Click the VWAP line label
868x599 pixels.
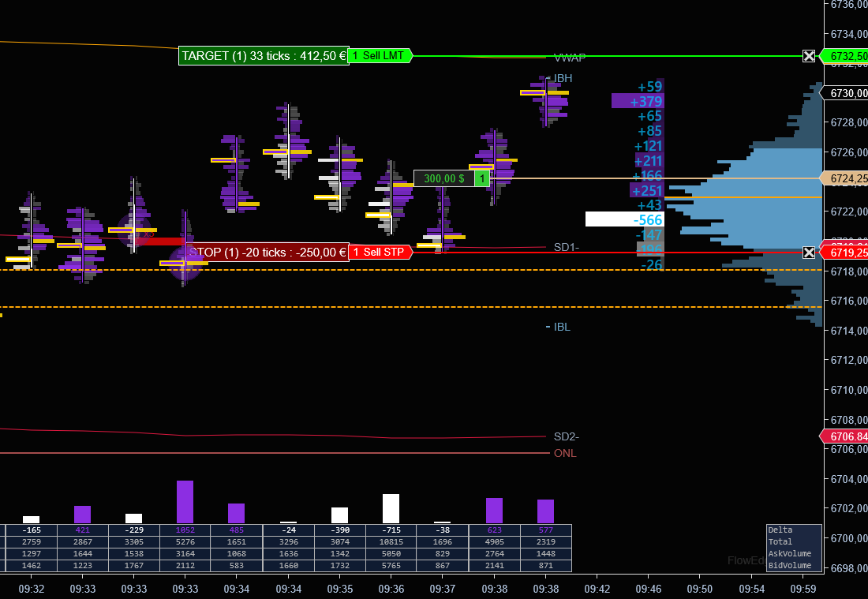(570, 58)
